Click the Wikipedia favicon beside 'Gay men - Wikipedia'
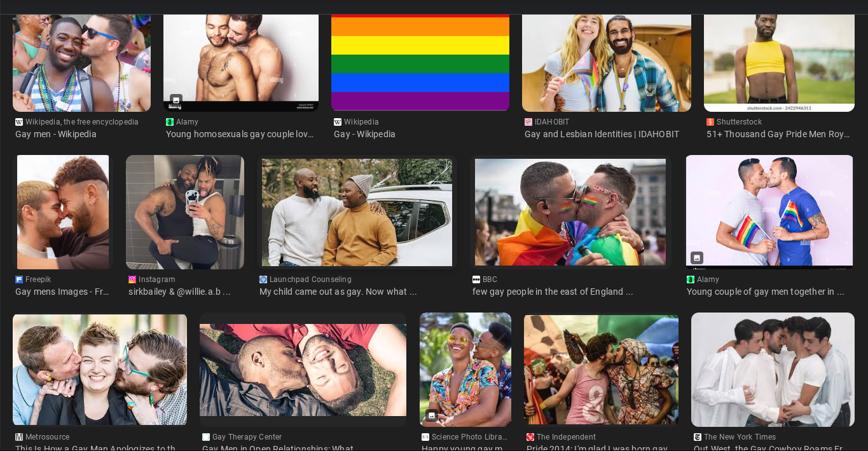The width and height of the screenshot is (868, 451). coord(19,122)
